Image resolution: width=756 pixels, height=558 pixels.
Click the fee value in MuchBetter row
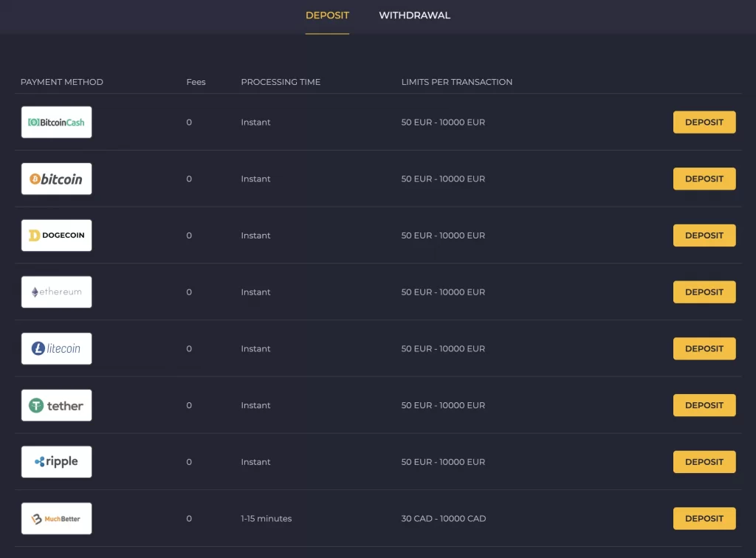tap(189, 518)
